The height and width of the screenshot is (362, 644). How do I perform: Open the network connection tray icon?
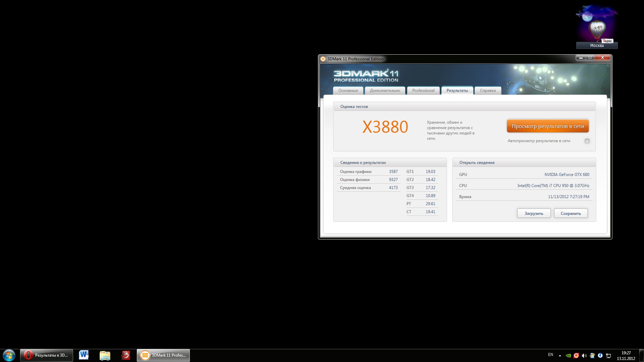coord(608,356)
